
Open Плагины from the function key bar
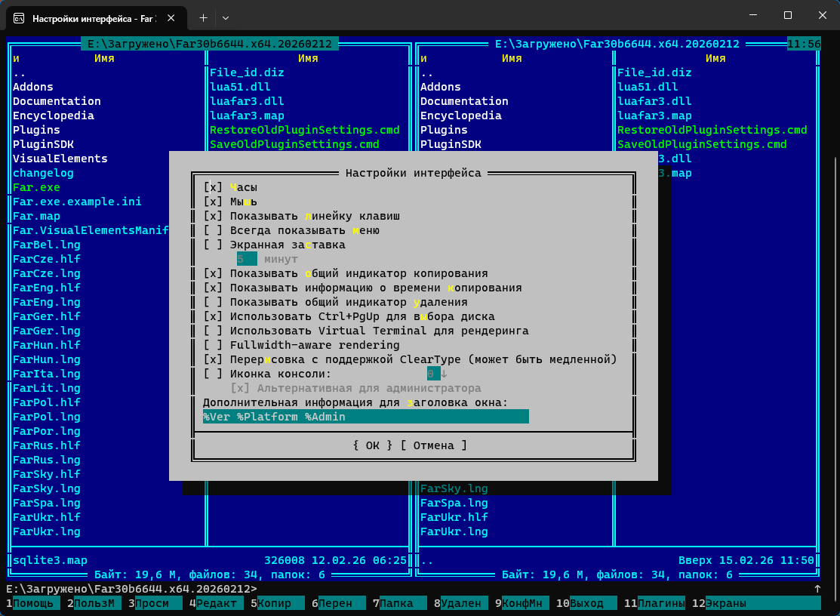pos(660,603)
